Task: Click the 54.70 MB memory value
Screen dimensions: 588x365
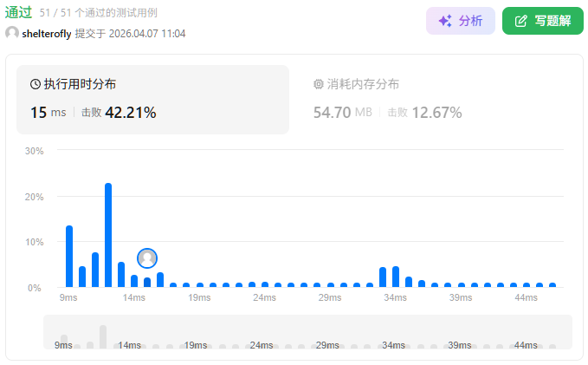Action: point(343,112)
